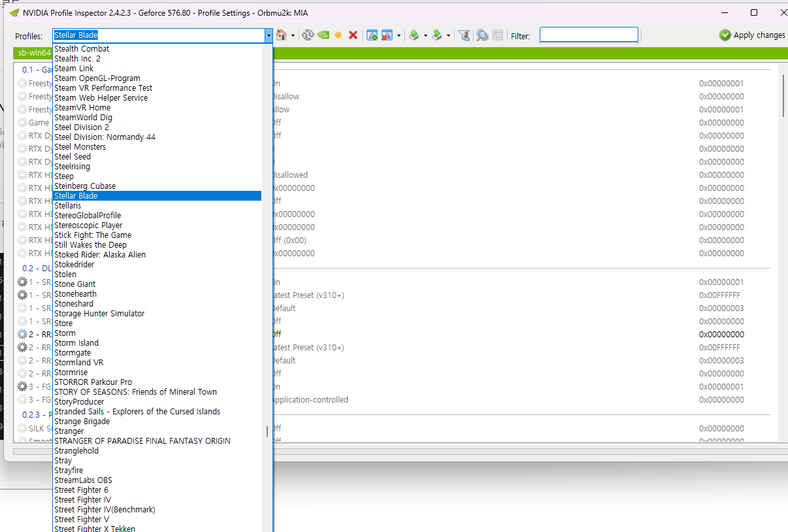788x532 pixels.
Task: Click the Disallow setting value
Action: point(286,97)
